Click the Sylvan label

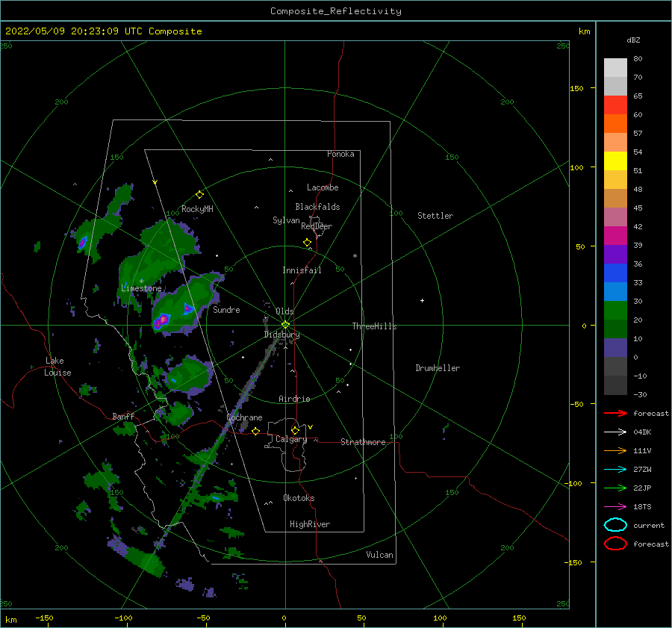(x=286, y=220)
